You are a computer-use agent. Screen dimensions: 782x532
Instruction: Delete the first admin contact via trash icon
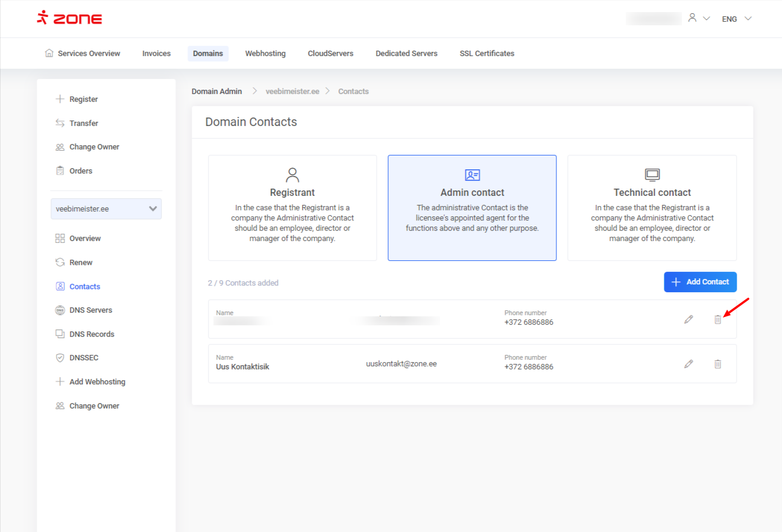(717, 319)
